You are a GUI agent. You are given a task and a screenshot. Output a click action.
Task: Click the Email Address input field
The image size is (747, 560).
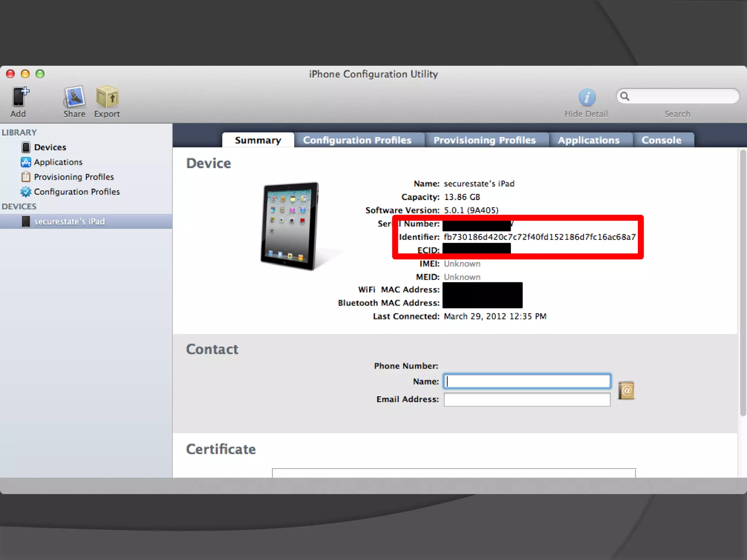pos(527,400)
